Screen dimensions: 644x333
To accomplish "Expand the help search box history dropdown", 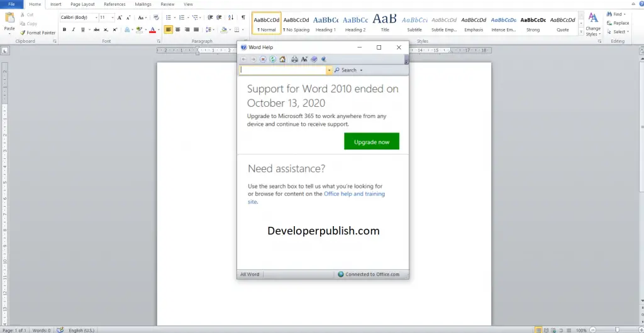I will 329,70.
